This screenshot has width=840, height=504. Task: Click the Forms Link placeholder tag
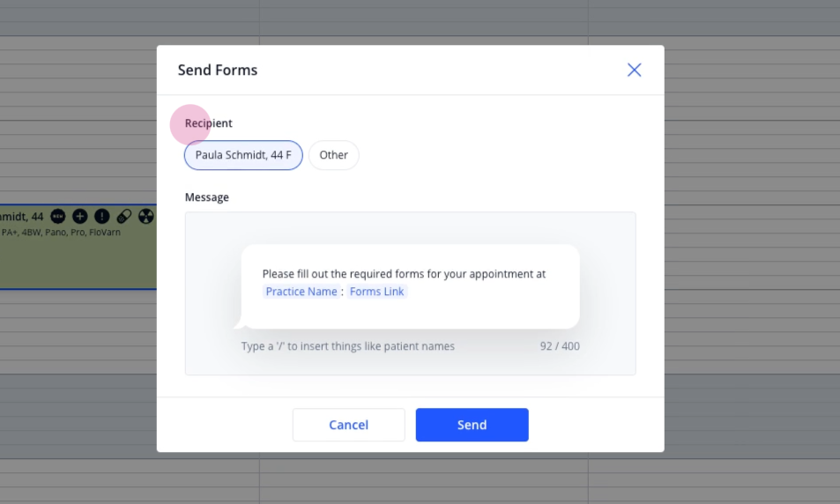pos(376,292)
